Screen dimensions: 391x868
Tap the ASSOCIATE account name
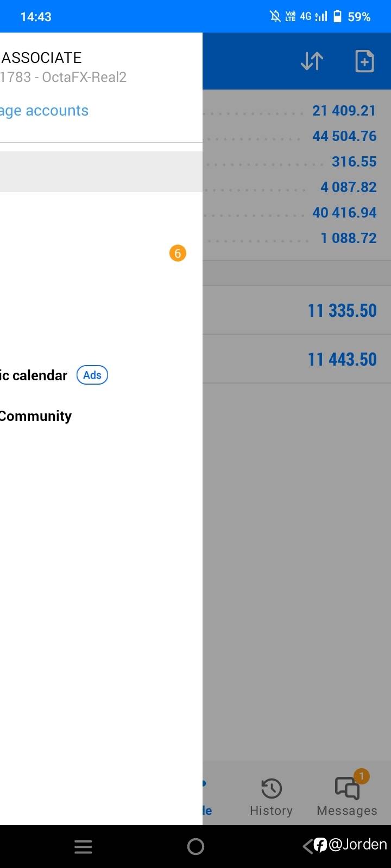pyautogui.click(x=41, y=58)
